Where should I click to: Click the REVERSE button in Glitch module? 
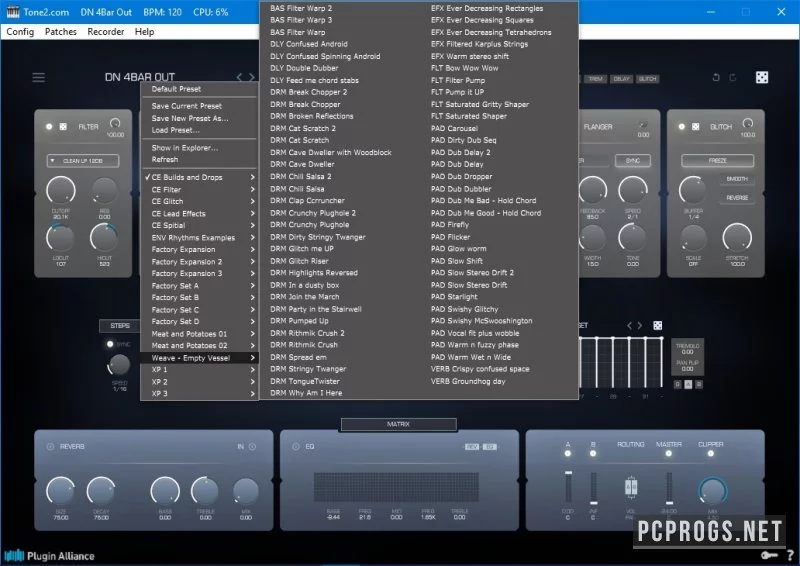coord(737,198)
